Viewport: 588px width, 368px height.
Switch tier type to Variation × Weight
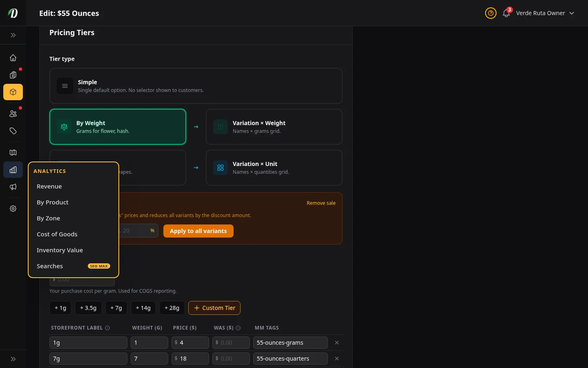pyautogui.click(x=274, y=127)
